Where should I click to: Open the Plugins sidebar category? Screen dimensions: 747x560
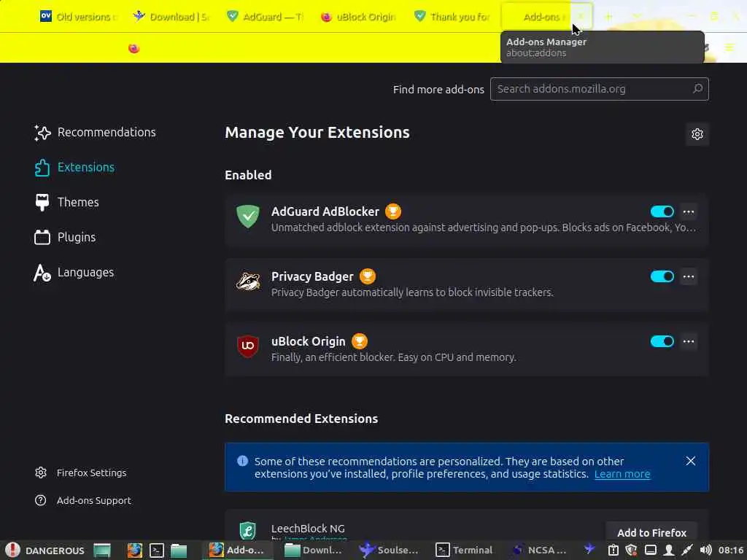(x=65, y=237)
